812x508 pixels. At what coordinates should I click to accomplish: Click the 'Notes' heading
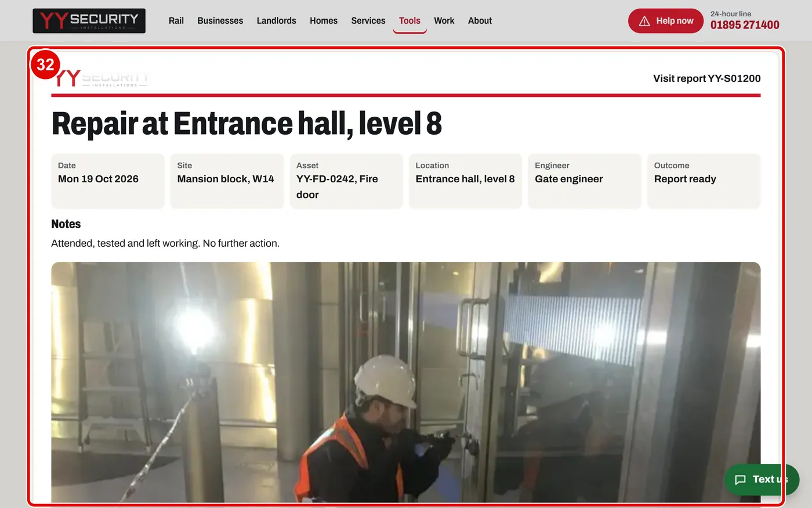click(x=66, y=224)
